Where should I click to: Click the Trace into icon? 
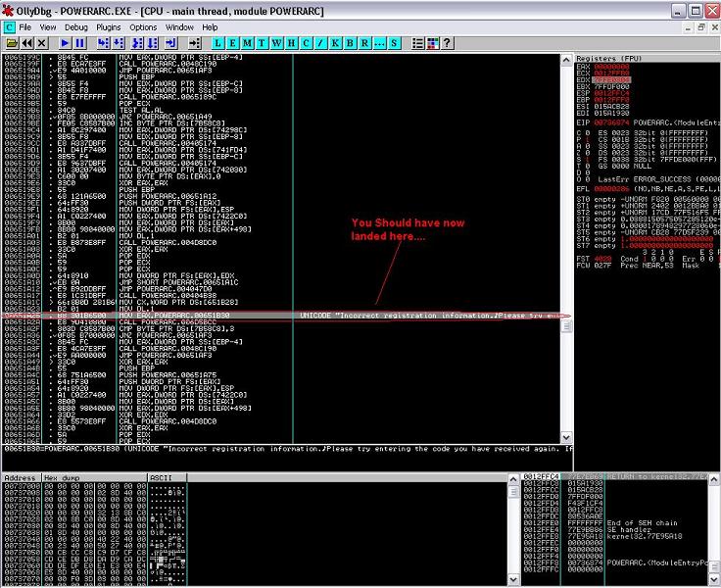tap(137, 43)
